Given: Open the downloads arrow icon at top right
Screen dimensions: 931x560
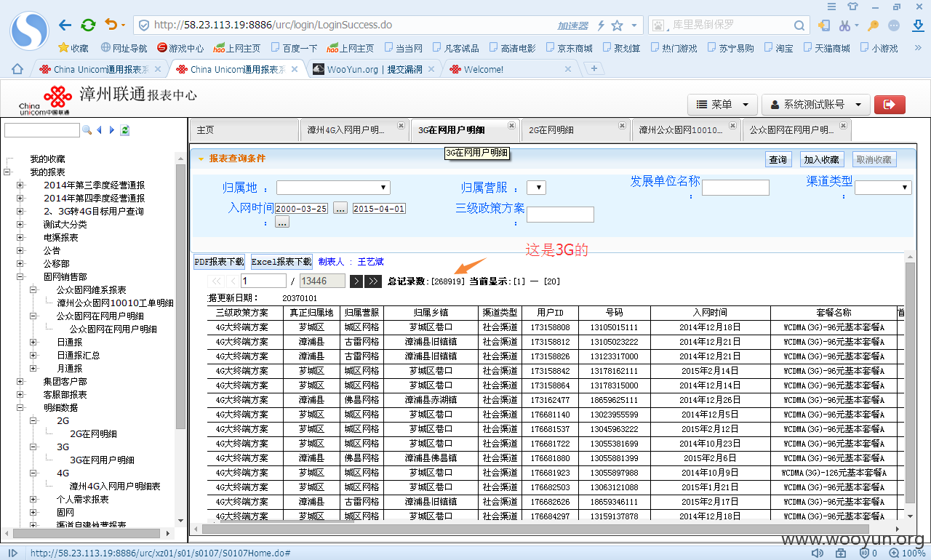Looking at the screenshot, I should 918,25.
